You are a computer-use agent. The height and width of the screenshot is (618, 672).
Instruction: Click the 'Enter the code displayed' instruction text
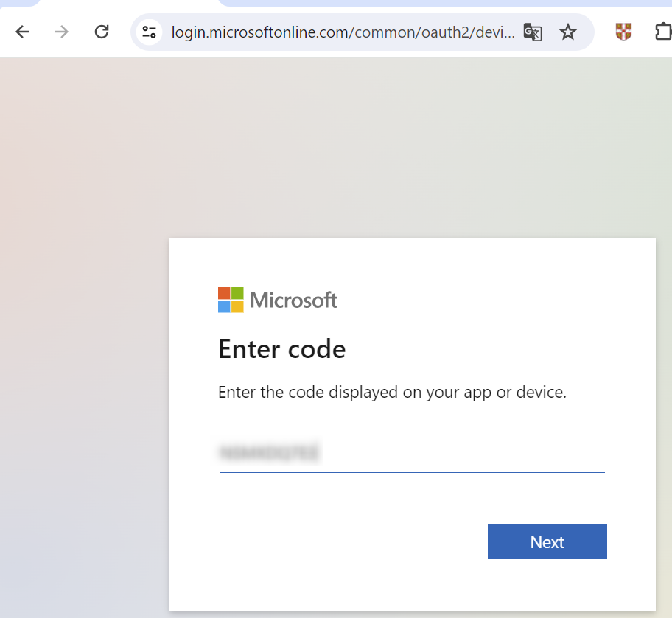pyautogui.click(x=392, y=393)
